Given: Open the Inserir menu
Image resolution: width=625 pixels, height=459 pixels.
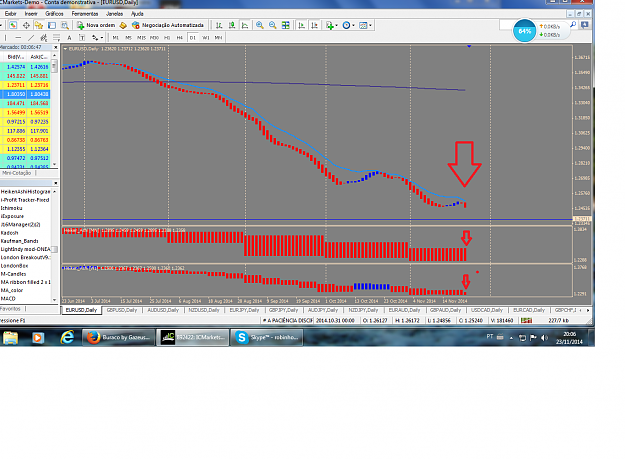Looking at the screenshot, I should [31, 14].
